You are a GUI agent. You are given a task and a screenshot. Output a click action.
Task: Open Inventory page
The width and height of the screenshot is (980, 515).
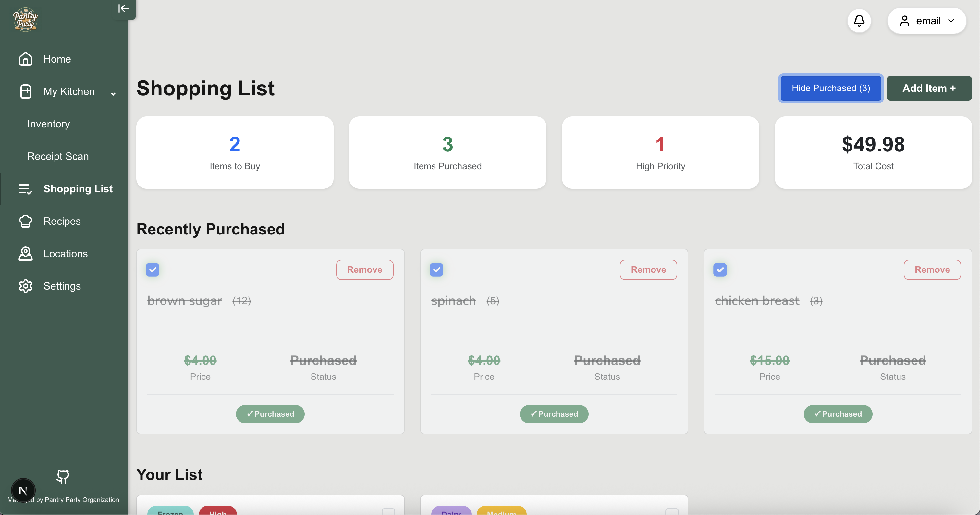click(x=49, y=124)
